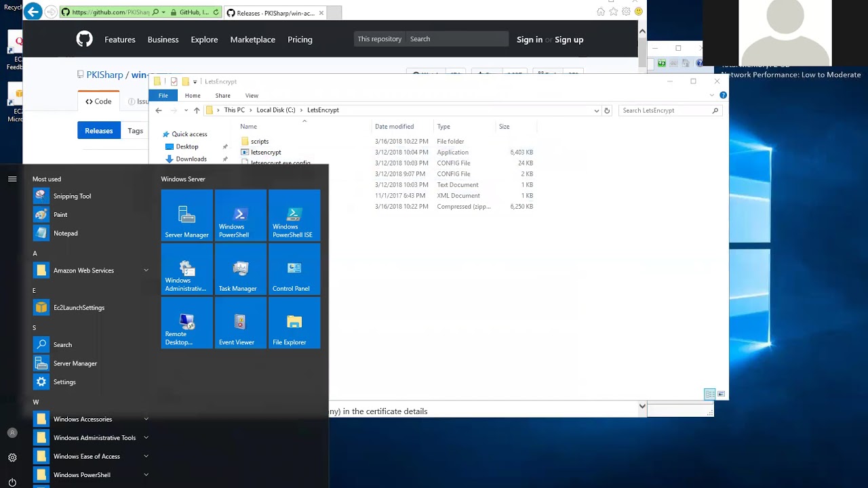Switch to details view in Explorer
The height and width of the screenshot is (488, 868).
pos(709,394)
